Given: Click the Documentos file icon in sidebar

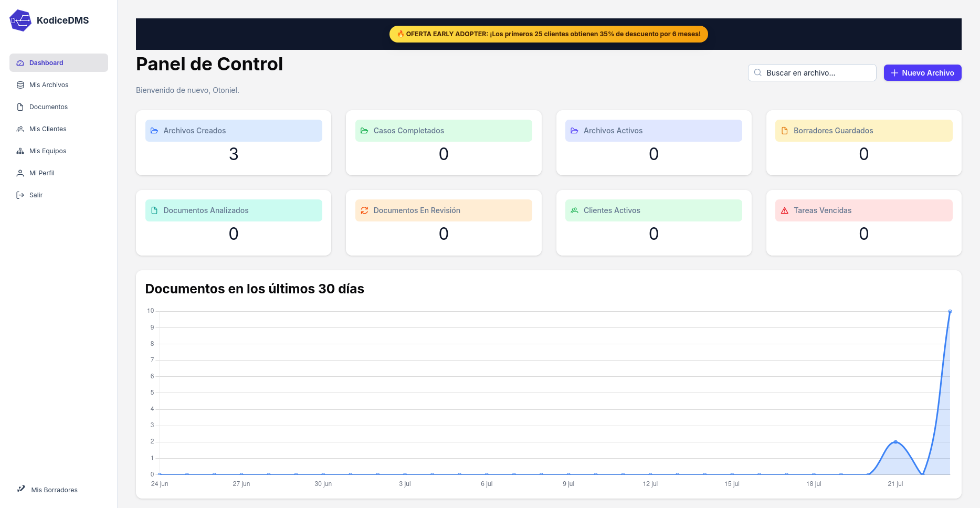Looking at the screenshot, I should [x=20, y=107].
